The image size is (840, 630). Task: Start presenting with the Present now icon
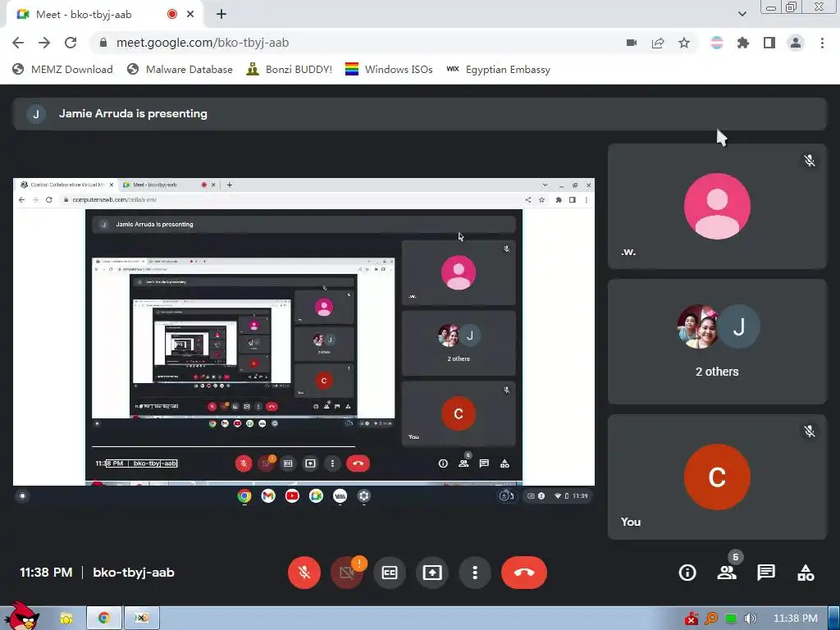click(x=432, y=572)
